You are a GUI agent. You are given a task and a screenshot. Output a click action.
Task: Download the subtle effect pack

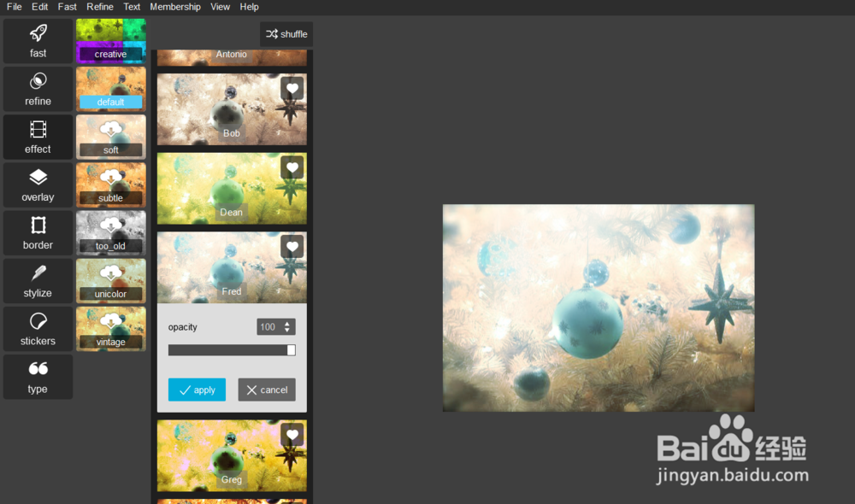point(110,185)
